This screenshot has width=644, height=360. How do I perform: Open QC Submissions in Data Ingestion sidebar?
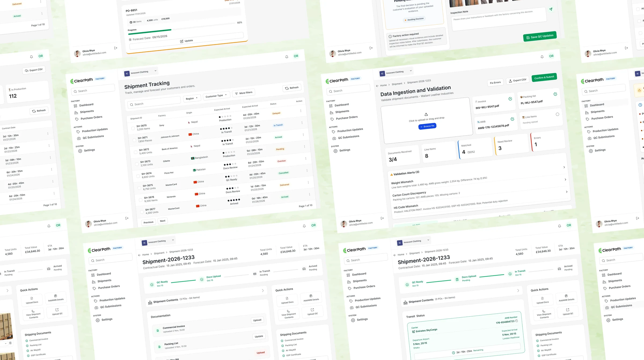click(346, 137)
